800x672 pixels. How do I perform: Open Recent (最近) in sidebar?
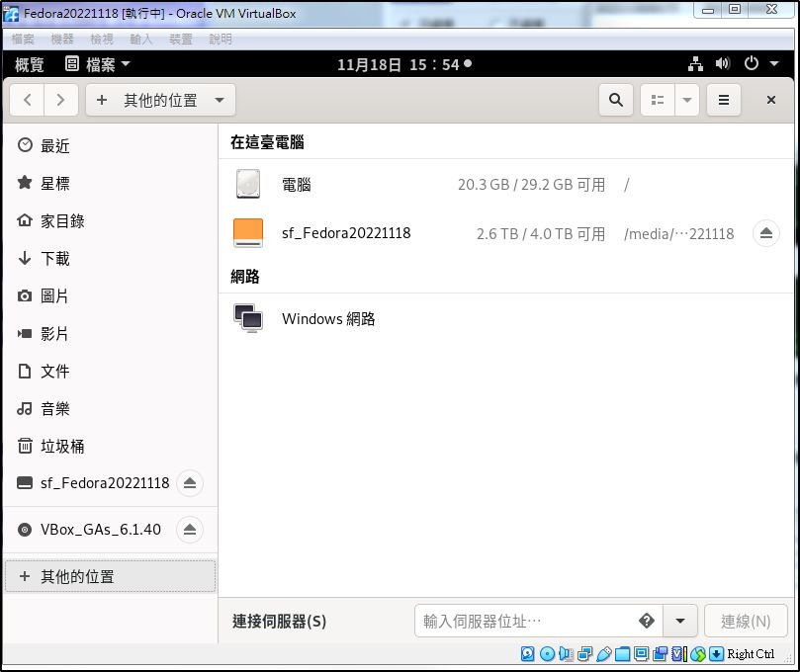[x=110, y=146]
